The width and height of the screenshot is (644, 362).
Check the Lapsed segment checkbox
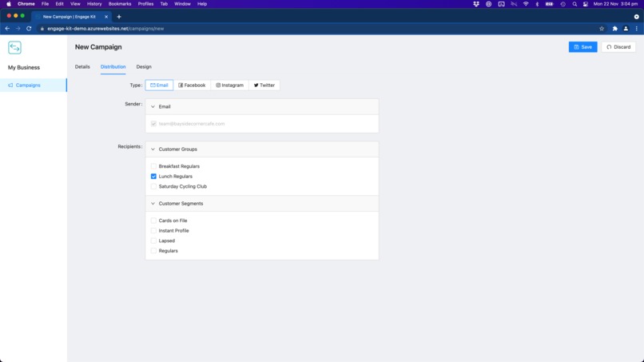(x=153, y=241)
